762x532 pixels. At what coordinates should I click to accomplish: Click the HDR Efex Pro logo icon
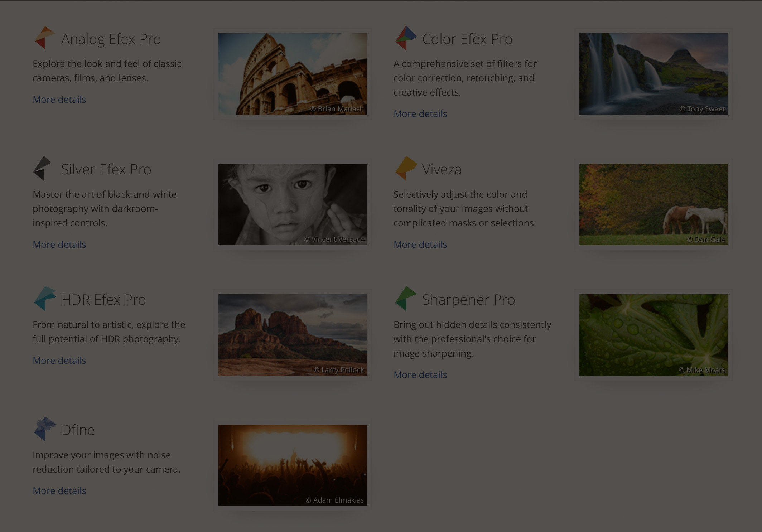45,298
